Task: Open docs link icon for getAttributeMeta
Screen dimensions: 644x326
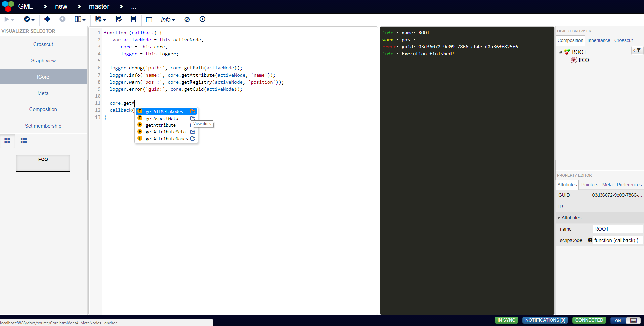Action: (x=193, y=132)
